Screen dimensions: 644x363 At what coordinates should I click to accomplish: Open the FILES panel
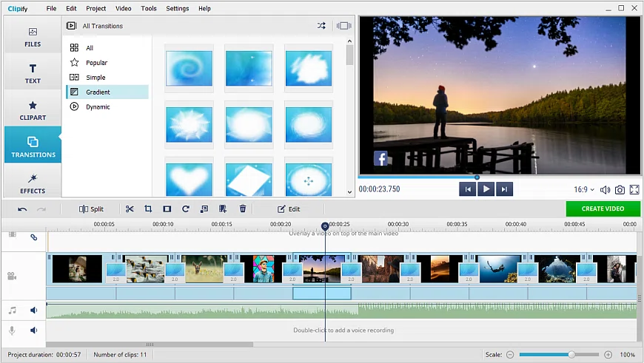[33, 37]
